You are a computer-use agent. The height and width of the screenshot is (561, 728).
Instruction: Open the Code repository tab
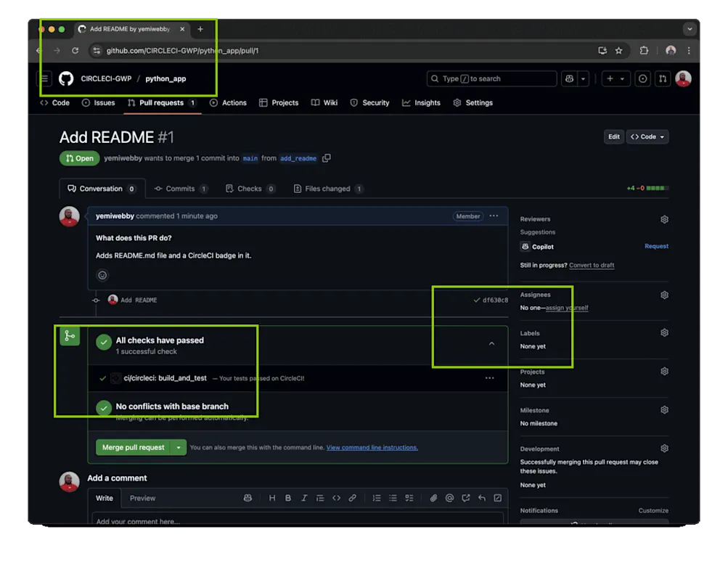coord(54,102)
